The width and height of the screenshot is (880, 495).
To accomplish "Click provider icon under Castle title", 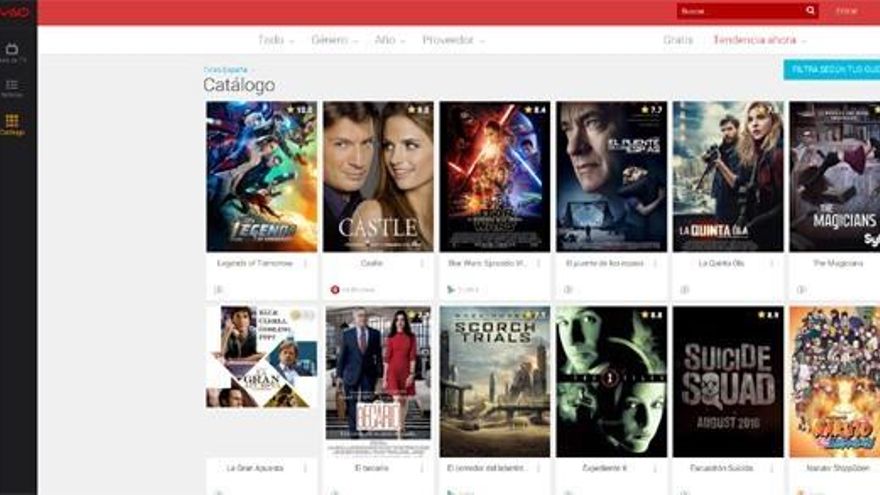I will pyautogui.click(x=335, y=289).
